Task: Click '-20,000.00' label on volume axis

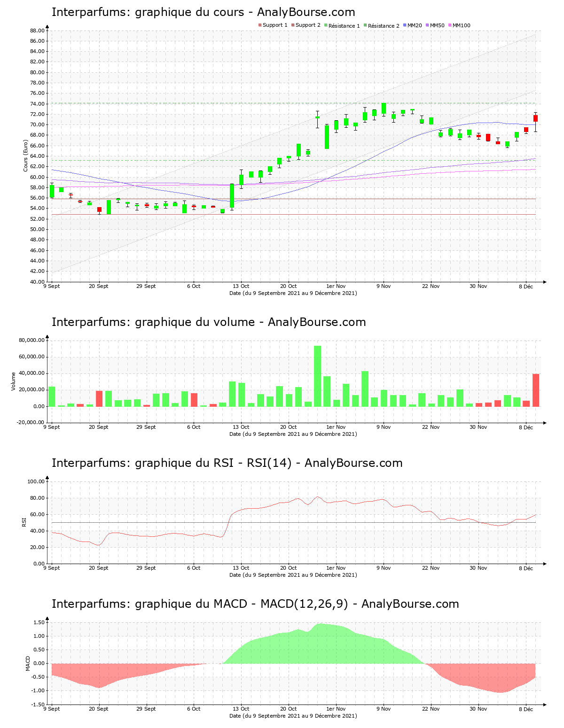Action: coord(31,423)
